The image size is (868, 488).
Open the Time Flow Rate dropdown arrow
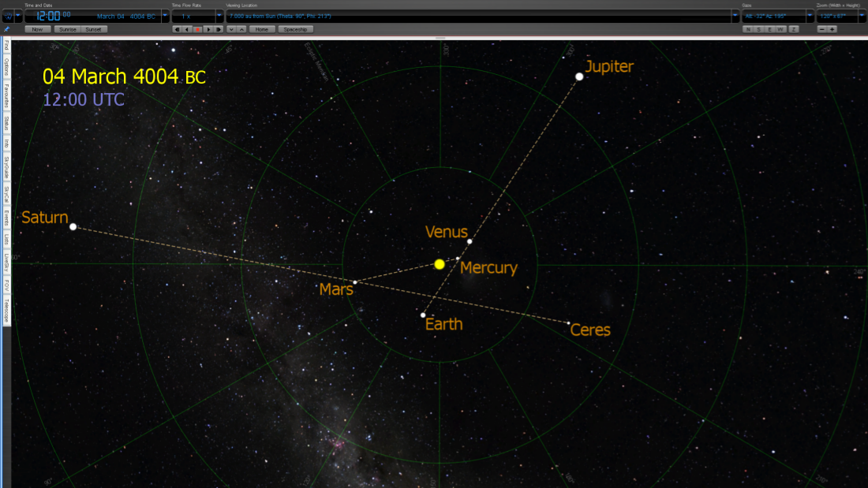click(x=219, y=16)
